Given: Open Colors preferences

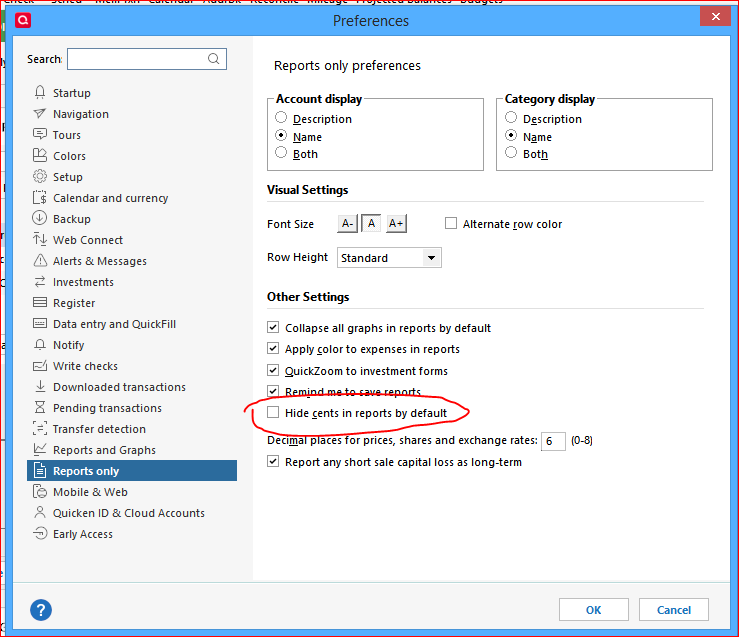Looking at the screenshot, I should (x=69, y=156).
